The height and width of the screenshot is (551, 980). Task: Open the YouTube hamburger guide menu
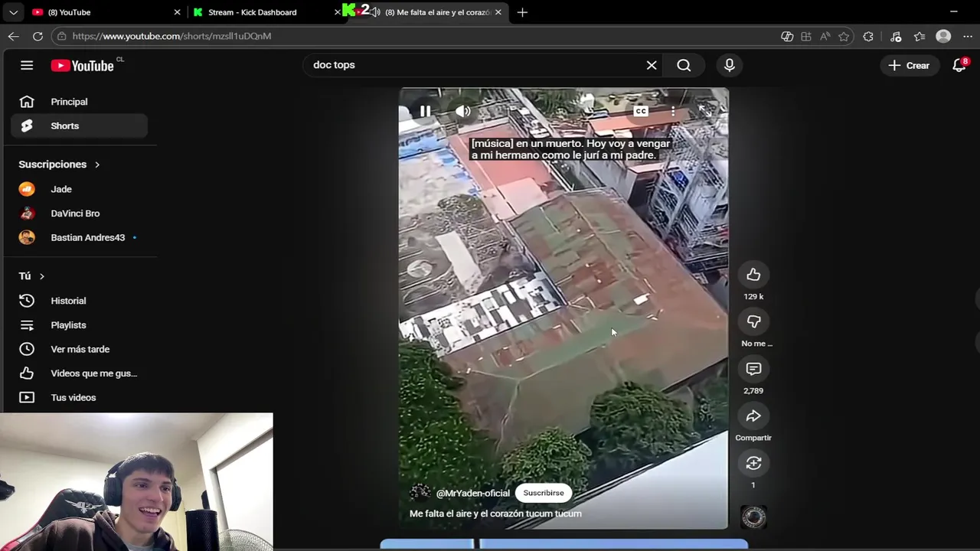(27, 65)
